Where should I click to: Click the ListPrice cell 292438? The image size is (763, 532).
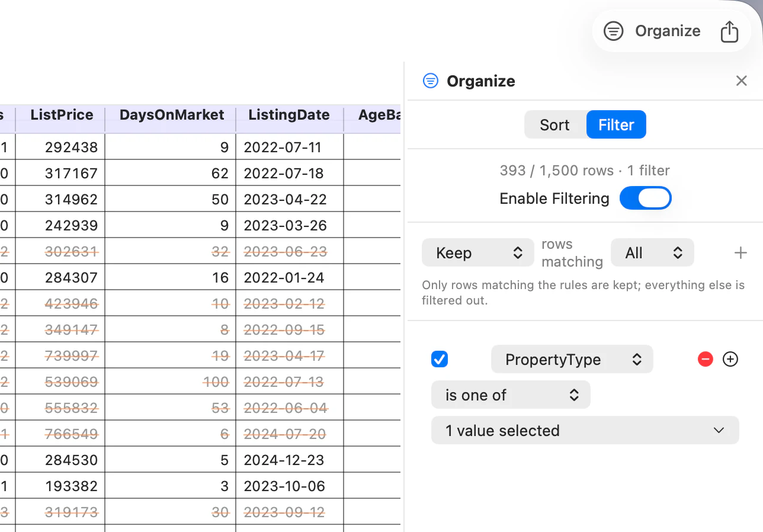point(60,147)
